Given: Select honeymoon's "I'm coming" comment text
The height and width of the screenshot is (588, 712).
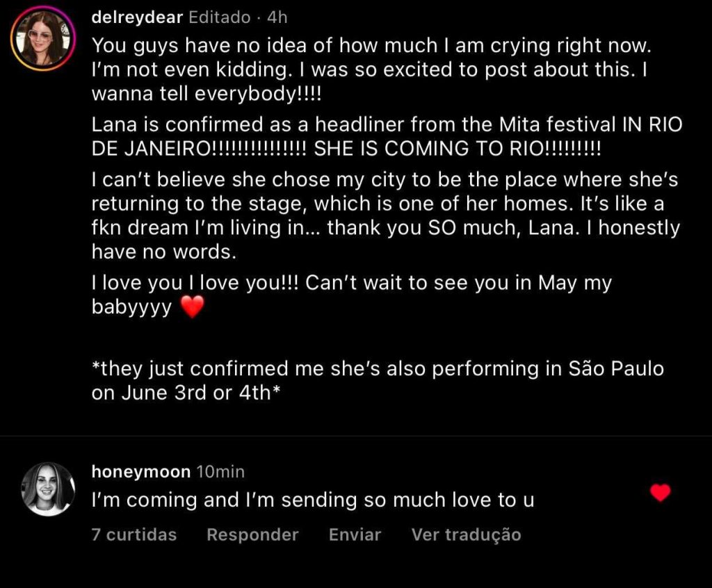Looking at the screenshot, I should tap(313, 500).
